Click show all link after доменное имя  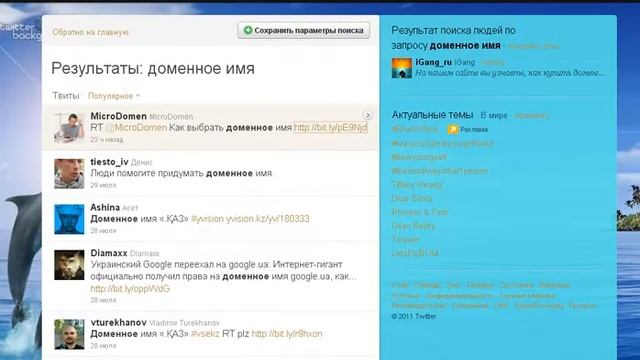(533, 46)
